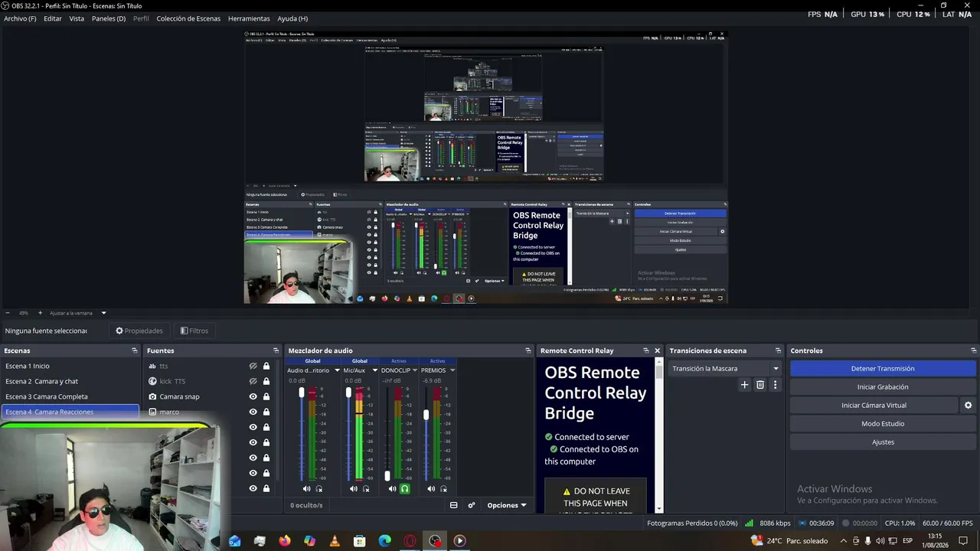The height and width of the screenshot is (551, 980).
Task: Click the Mic/Aux volume fader handle
Action: coord(348,393)
